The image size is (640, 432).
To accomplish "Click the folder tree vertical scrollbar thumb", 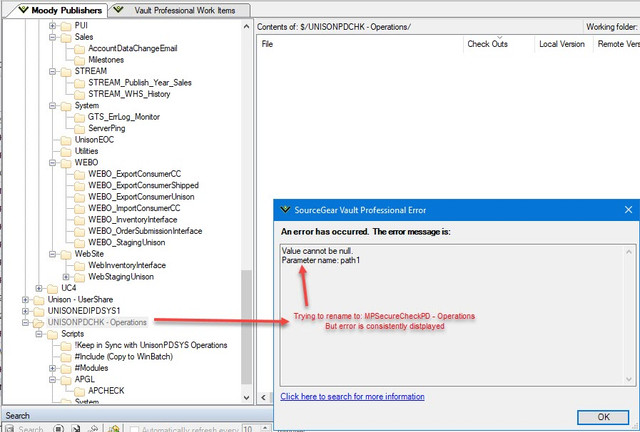I will coord(246,327).
